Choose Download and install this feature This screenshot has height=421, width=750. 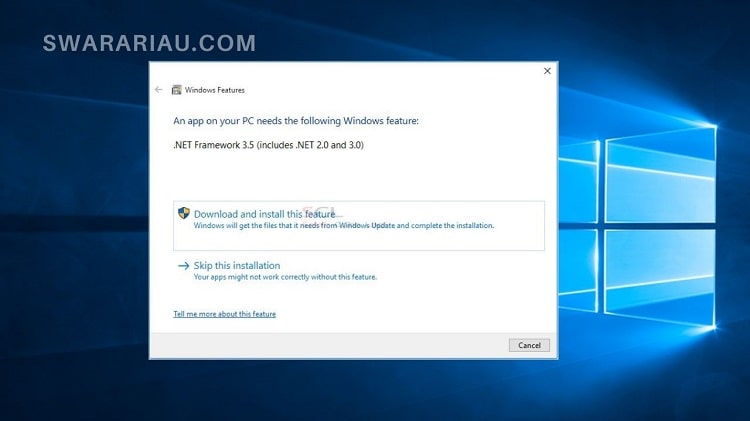[359, 226]
